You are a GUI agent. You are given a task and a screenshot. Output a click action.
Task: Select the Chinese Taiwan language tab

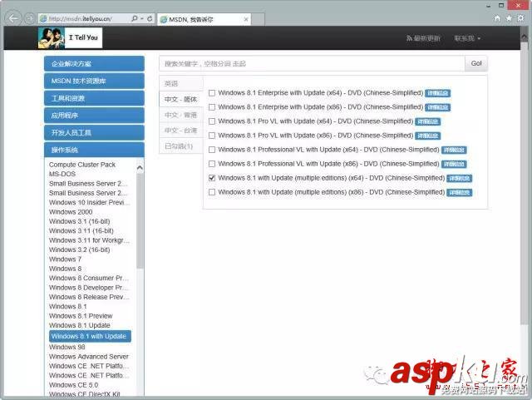point(181,131)
